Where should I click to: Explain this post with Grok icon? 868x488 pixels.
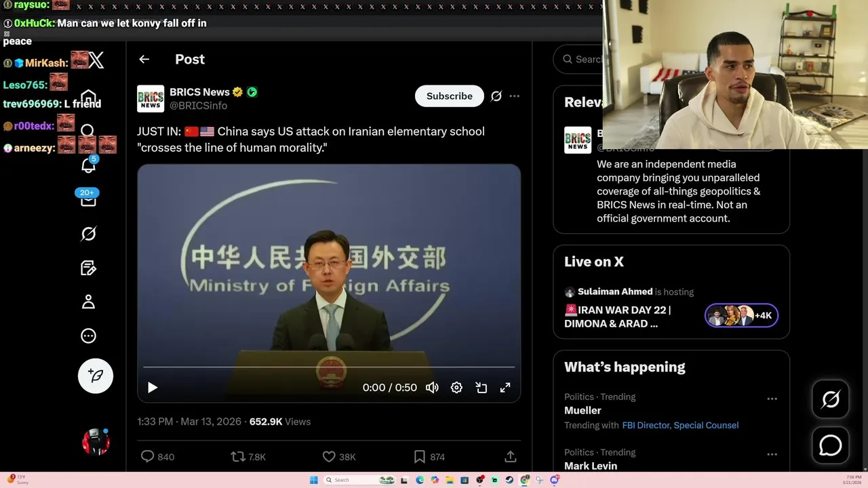pos(496,96)
